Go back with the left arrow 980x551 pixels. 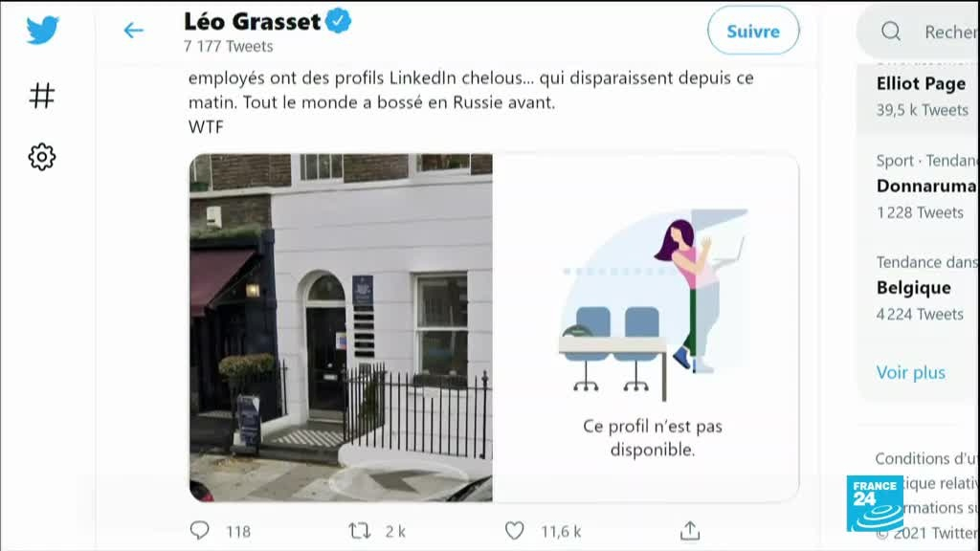pyautogui.click(x=133, y=30)
